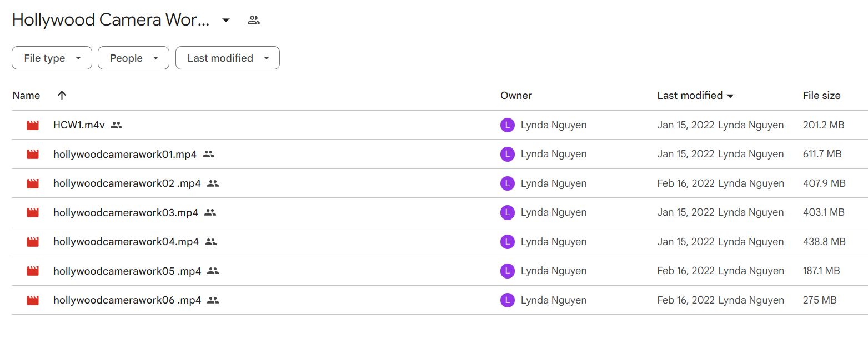Select the hollywoodcamerawork04.mp4 file name
The height and width of the screenshot is (348, 868).
(126, 242)
